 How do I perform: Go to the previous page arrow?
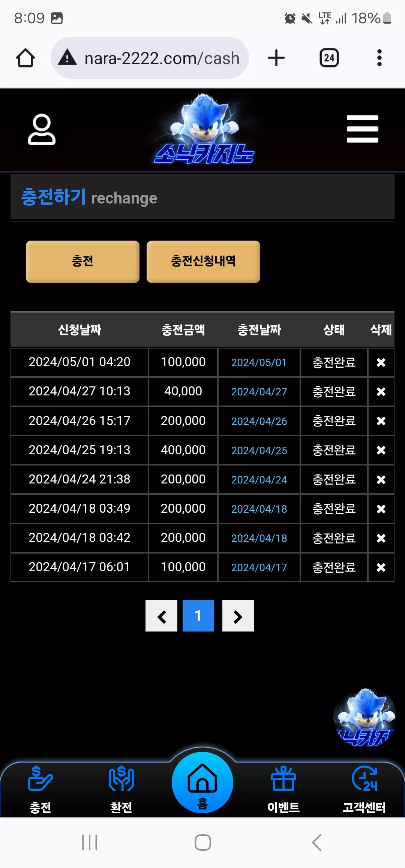point(161,616)
